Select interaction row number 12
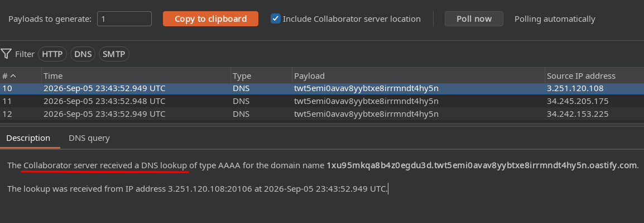 [x=322, y=114]
